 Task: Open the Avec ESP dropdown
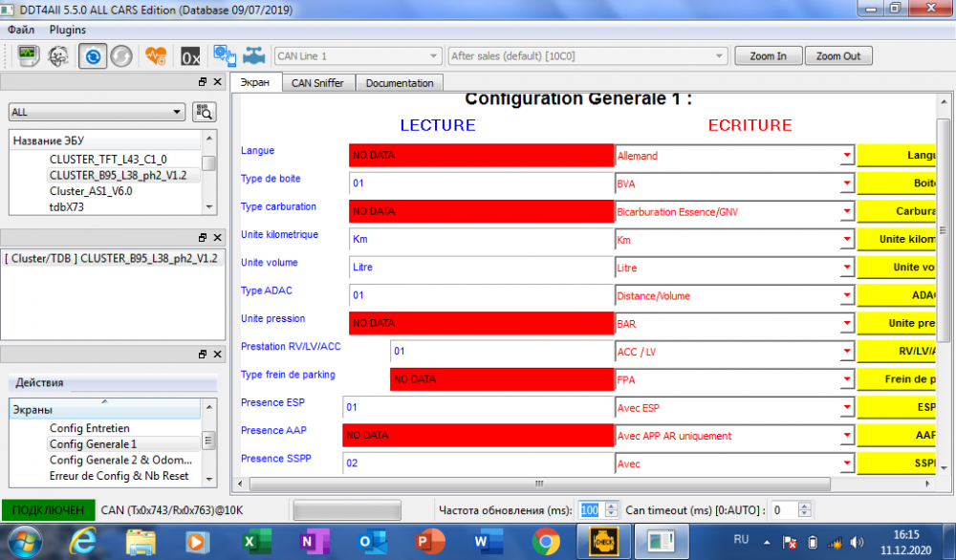tap(846, 408)
